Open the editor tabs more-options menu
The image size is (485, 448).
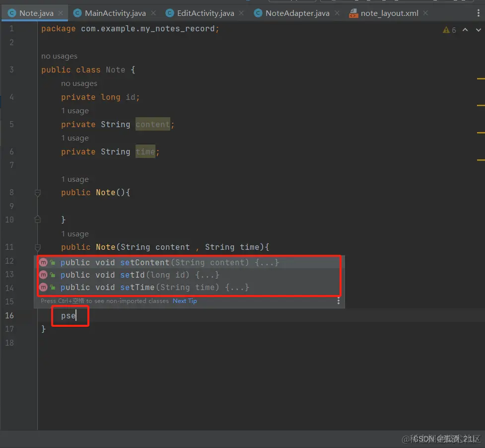[x=478, y=13]
